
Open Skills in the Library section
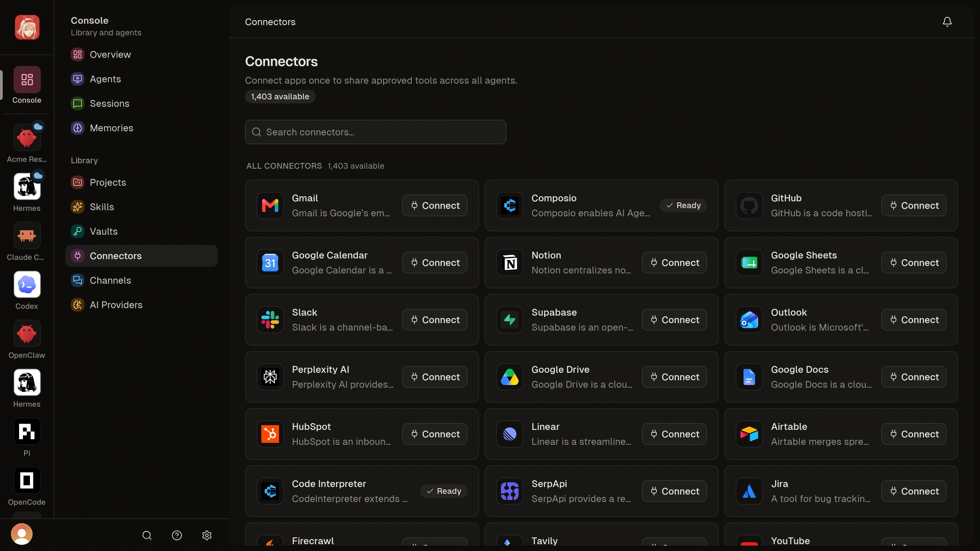coord(141,207)
